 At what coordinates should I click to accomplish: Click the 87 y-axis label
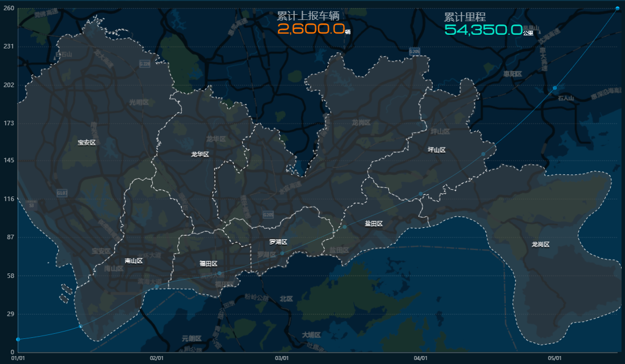[x=10, y=237]
